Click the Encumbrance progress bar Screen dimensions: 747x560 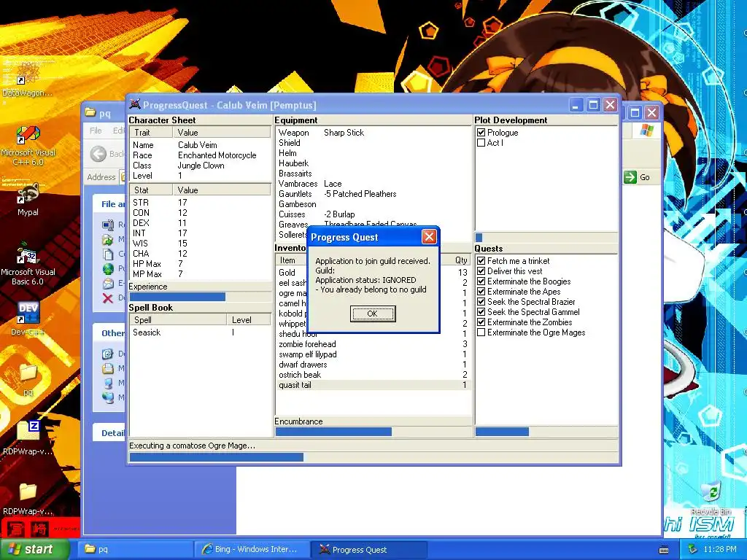[373, 432]
